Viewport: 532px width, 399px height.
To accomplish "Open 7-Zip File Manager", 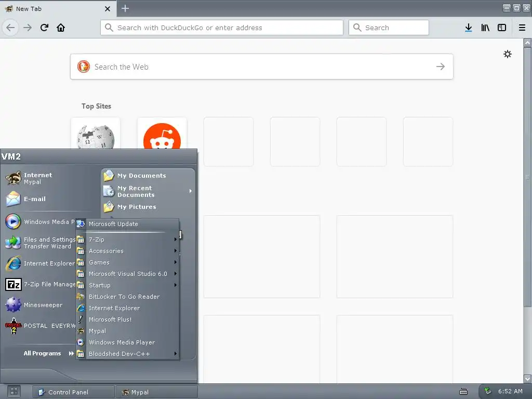I will 40,284.
